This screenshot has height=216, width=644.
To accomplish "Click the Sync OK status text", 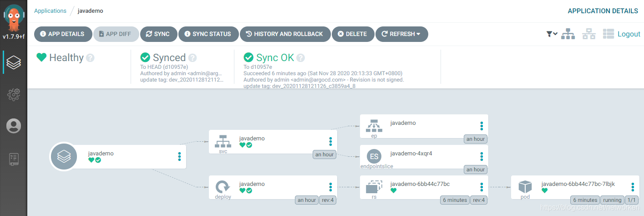I will [275, 58].
